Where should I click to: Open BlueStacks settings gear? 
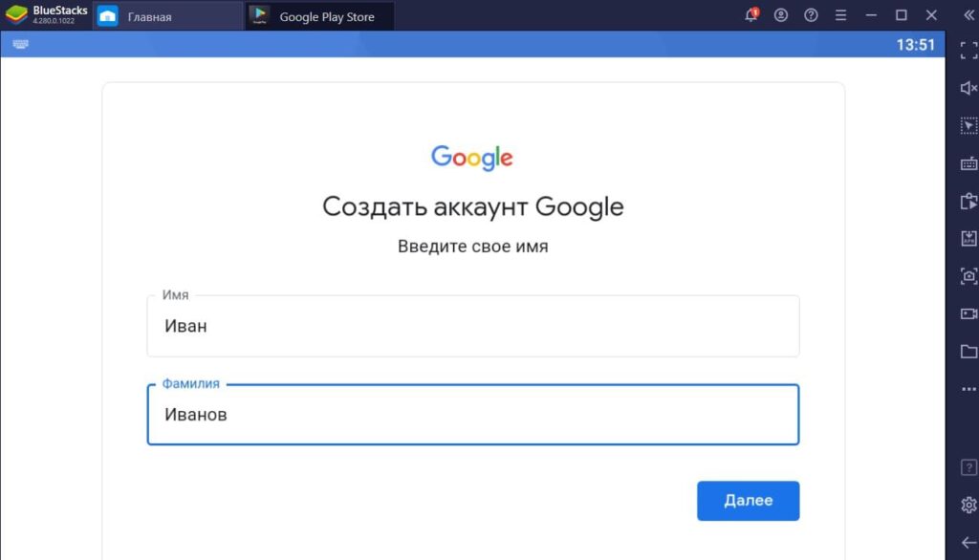click(968, 505)
